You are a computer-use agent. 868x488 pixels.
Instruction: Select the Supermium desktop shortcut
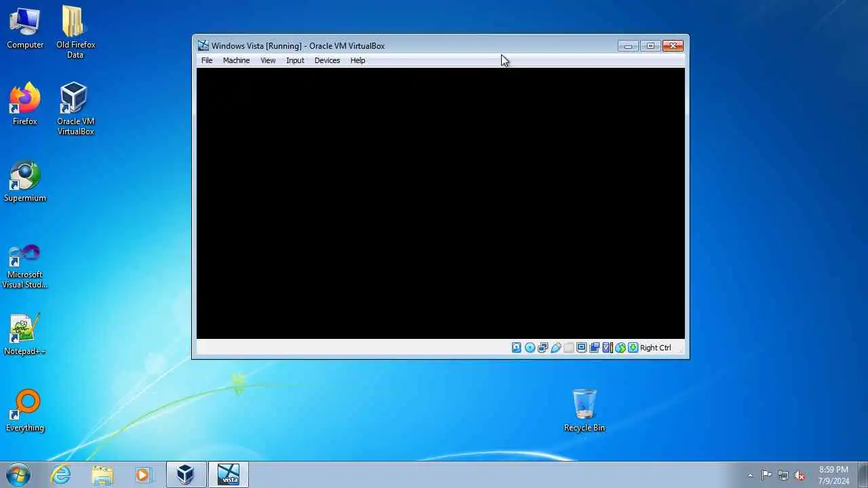point(25,181)
